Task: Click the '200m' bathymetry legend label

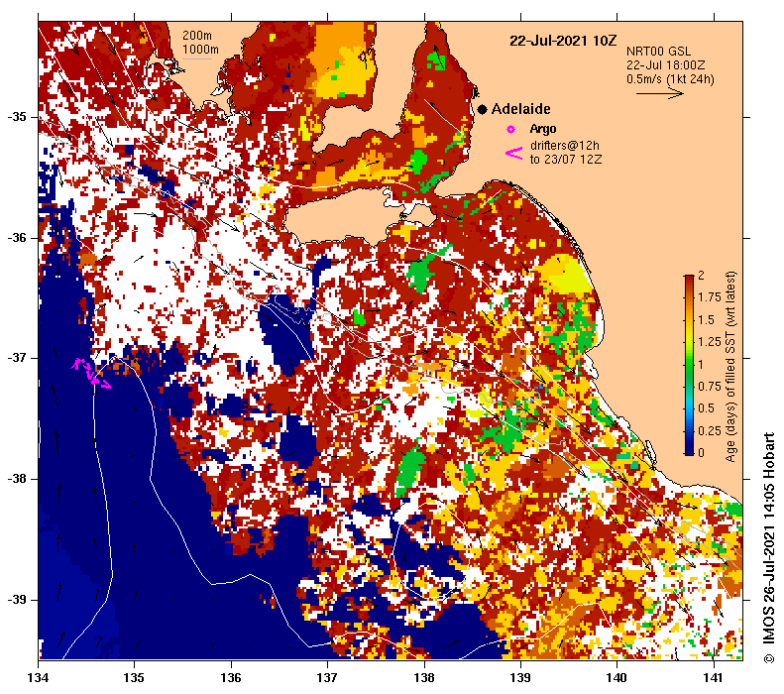Action: click(197, 36)
